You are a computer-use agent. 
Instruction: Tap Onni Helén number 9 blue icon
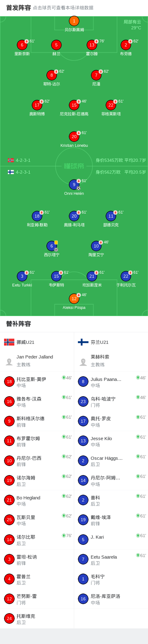[x=74, y=185]
